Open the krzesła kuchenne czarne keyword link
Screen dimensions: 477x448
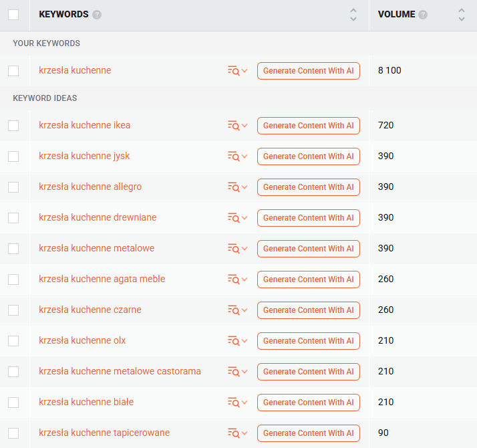[90, 310]
